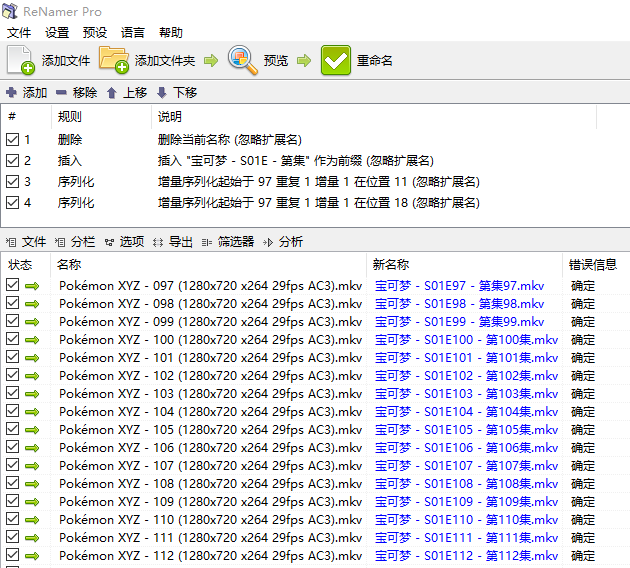Open the 帮助 menu
Screen dimensions: 630x568
click(171, 33)
